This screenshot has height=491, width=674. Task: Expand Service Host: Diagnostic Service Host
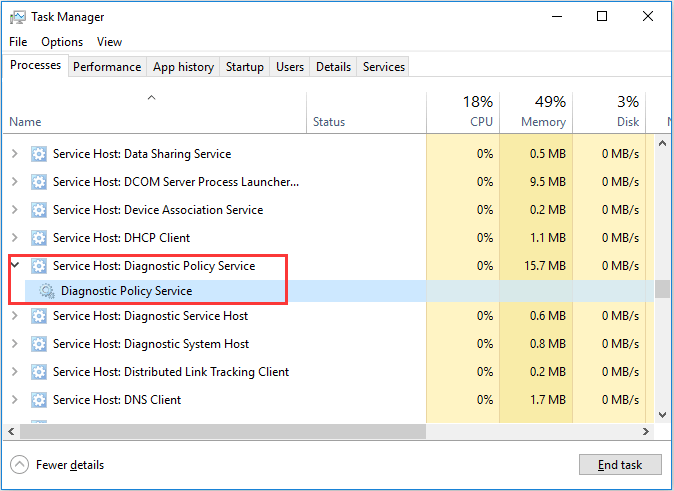[x=15, y=316]
